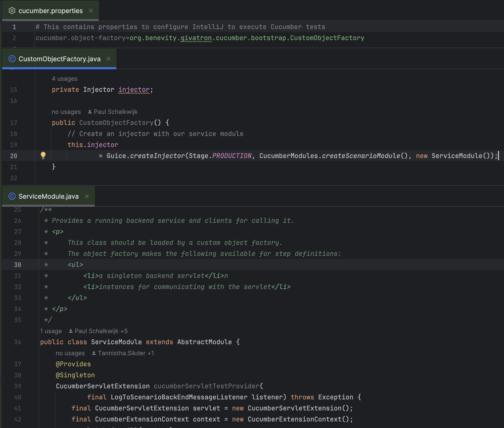This screenshot has width=504, height=428.
Task: Close the ServiceModule.java tab
Action: [x=87, y=196]
